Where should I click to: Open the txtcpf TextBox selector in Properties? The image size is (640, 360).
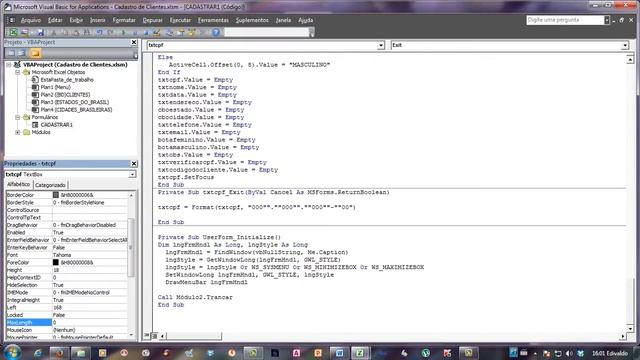(x=132, y=174)
